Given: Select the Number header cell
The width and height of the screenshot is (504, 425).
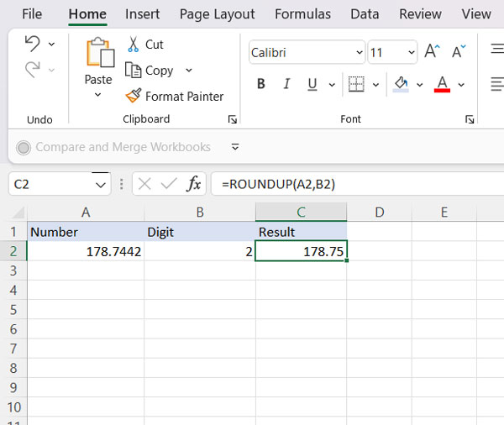Looking at the screenshot, I should pyautogui.click(x=86, y=232).
